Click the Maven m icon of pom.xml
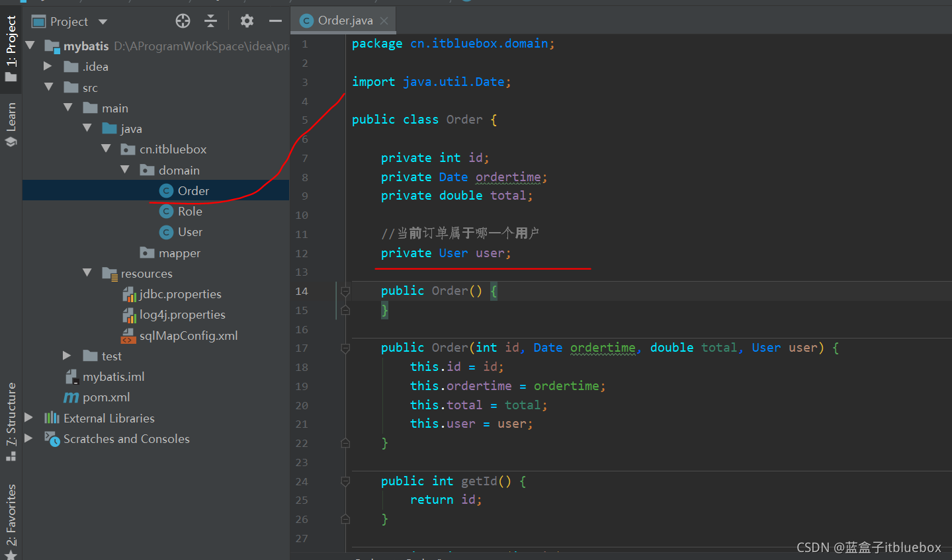952x560 pixels. click(71, 397)
